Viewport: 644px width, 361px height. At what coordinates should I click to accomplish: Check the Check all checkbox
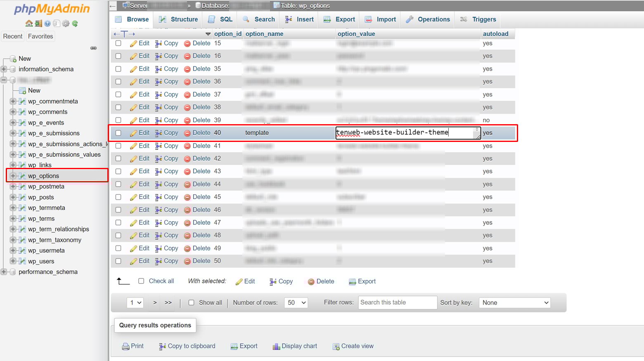(141, 281)
